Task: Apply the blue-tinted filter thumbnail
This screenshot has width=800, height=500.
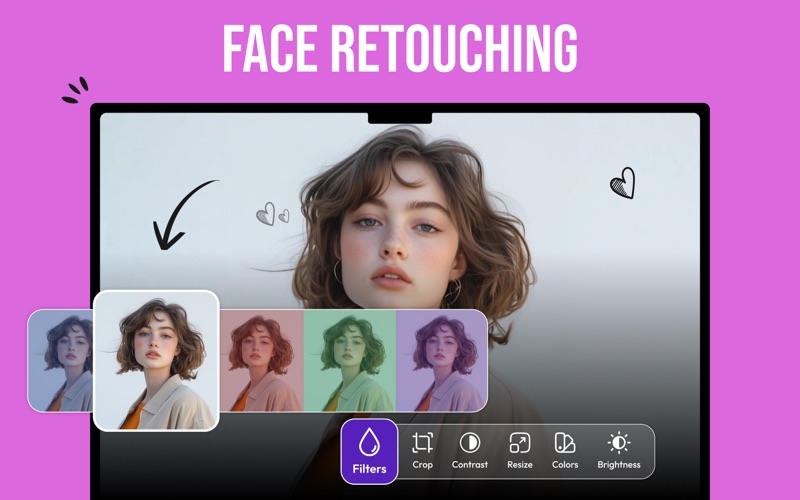Action: click(60, 360)
